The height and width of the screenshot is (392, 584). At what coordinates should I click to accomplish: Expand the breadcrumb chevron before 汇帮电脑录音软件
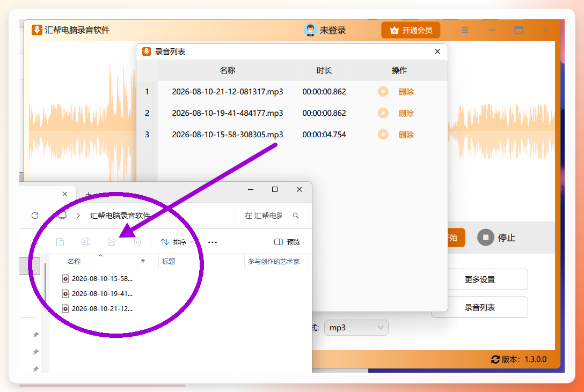pos(78,216)
